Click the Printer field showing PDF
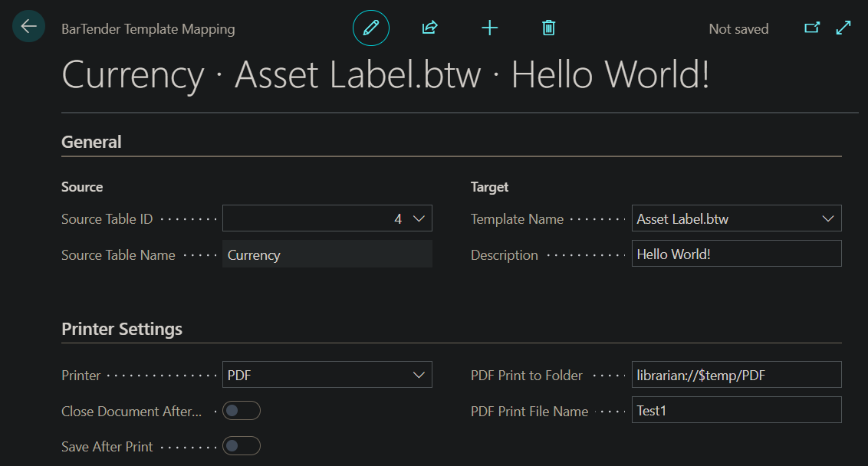868x466 pixels. click(327, 375)
